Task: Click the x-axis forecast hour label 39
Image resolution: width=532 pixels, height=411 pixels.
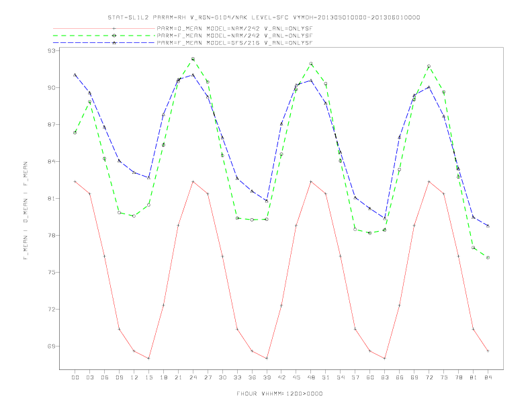Action: [x=267, y=377]
